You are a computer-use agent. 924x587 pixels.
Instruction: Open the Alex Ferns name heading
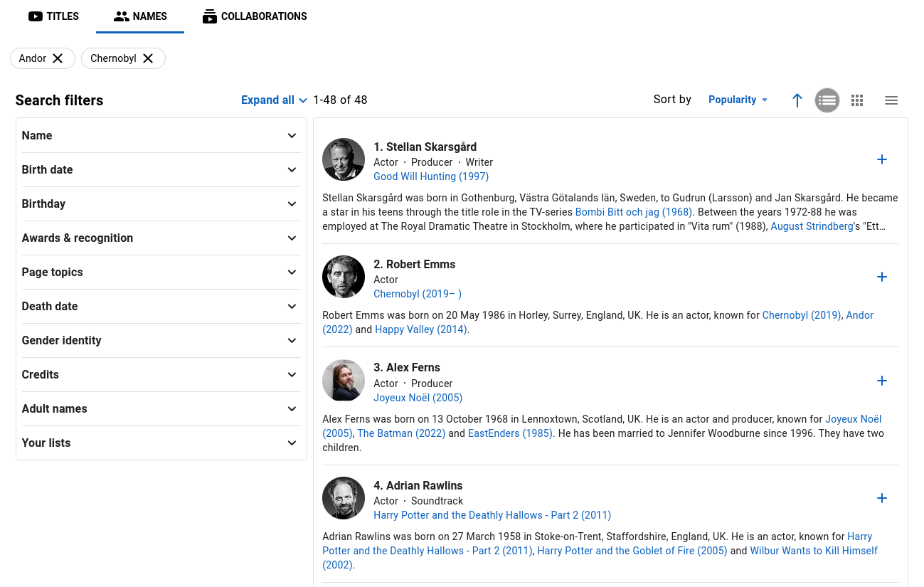pyautogui.click(x=407, y=367)
